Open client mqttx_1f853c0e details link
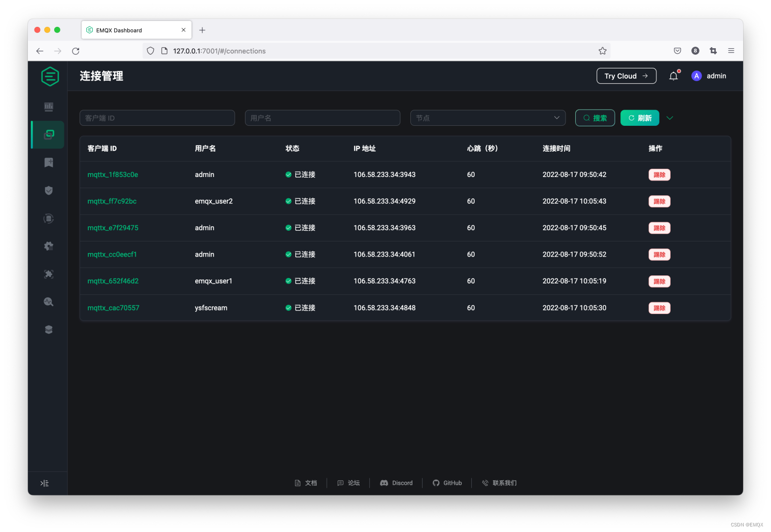This screenshot has height=532, width=771. tap(113, 174)
